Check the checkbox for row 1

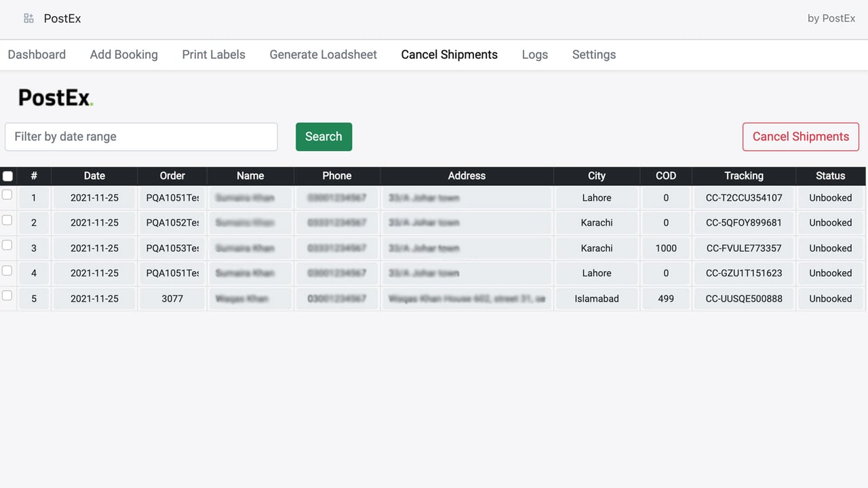(x=7, y=195)
